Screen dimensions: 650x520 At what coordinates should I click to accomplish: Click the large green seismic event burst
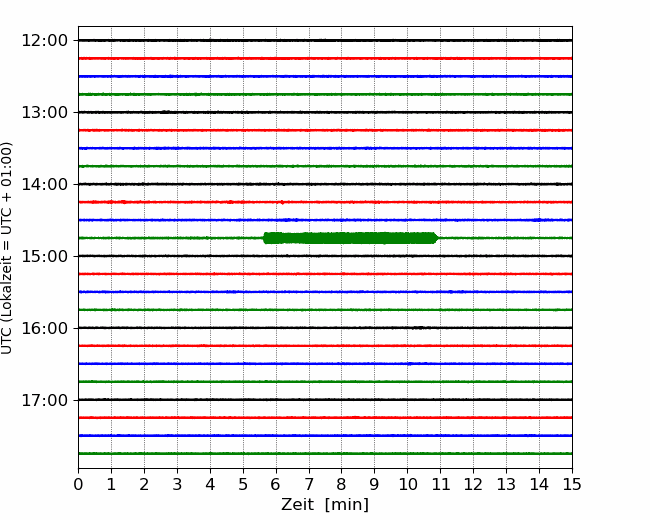click(351, 238)
